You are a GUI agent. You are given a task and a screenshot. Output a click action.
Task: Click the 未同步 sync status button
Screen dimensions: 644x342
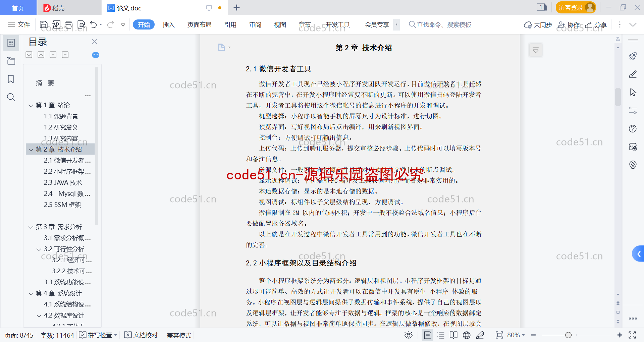pyautogui.click(x=538, y=25)
